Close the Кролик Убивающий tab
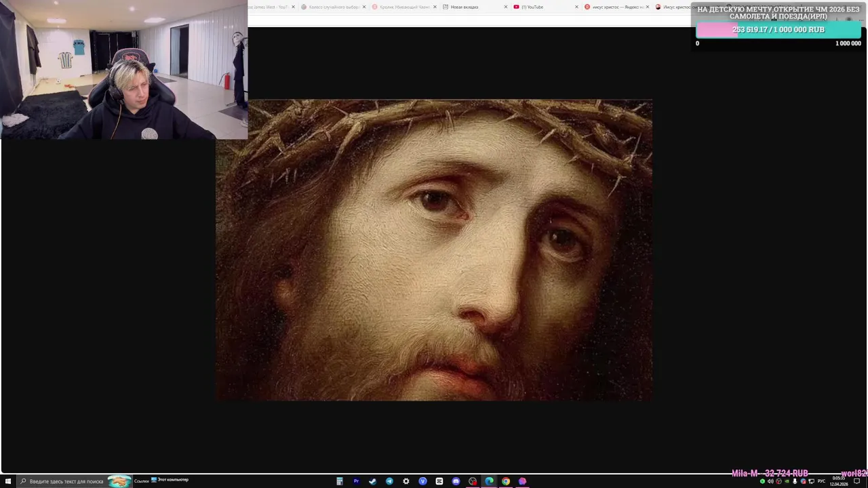 [435, 7]
